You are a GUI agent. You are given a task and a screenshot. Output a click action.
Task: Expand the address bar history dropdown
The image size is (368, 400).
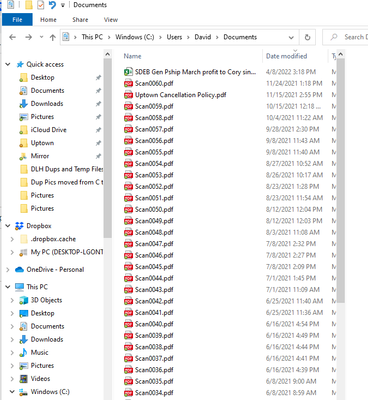[x=291, y=37]
